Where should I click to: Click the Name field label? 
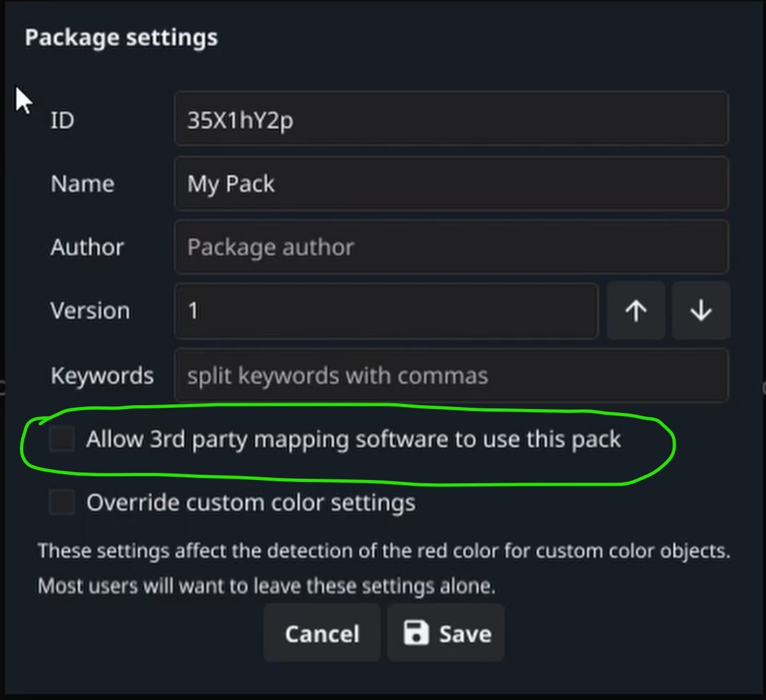coord(83,184)
